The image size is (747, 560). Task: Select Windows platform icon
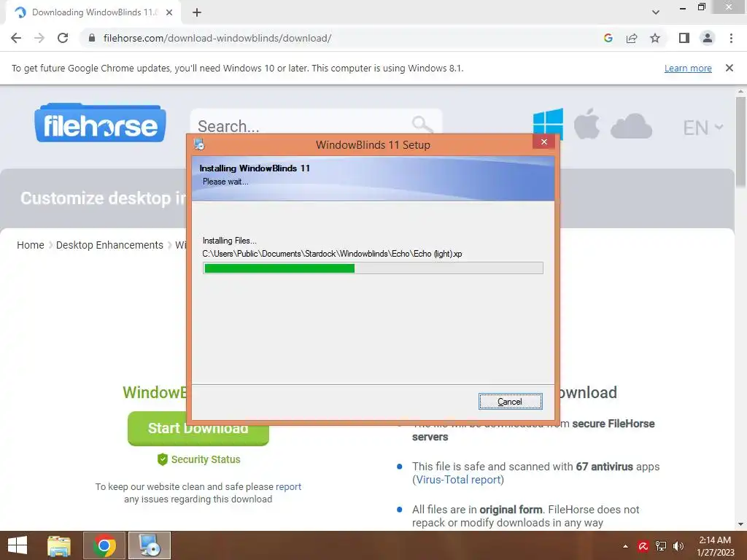(548, 125)
